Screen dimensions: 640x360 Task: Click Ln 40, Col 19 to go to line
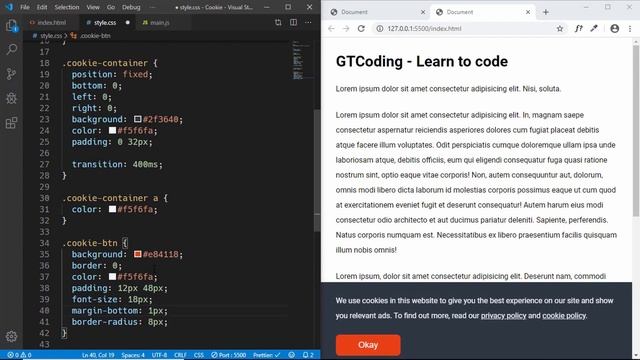98,355
